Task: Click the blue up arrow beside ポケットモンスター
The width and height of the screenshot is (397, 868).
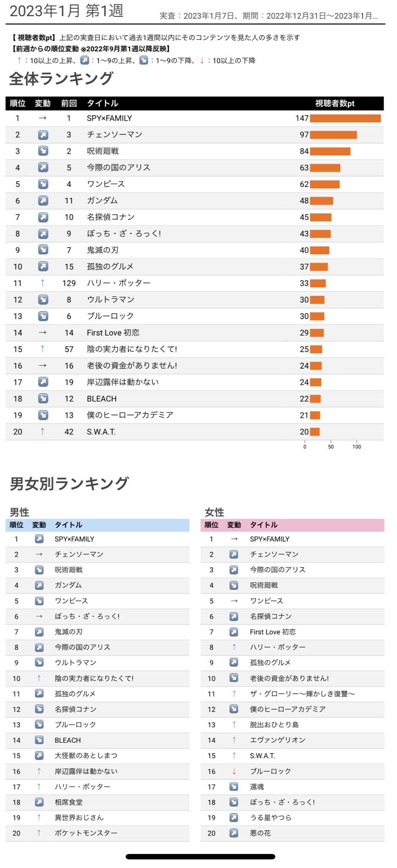Action: pos(39,833)
